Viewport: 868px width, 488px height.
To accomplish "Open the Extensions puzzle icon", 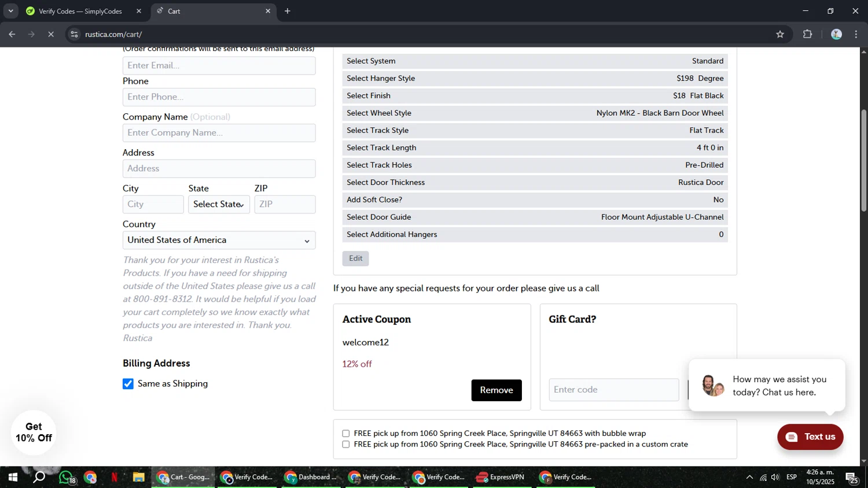I will pos(808,34).
